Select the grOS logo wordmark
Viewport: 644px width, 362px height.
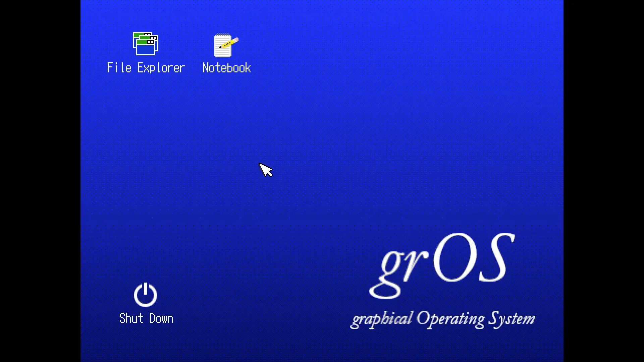443,265
